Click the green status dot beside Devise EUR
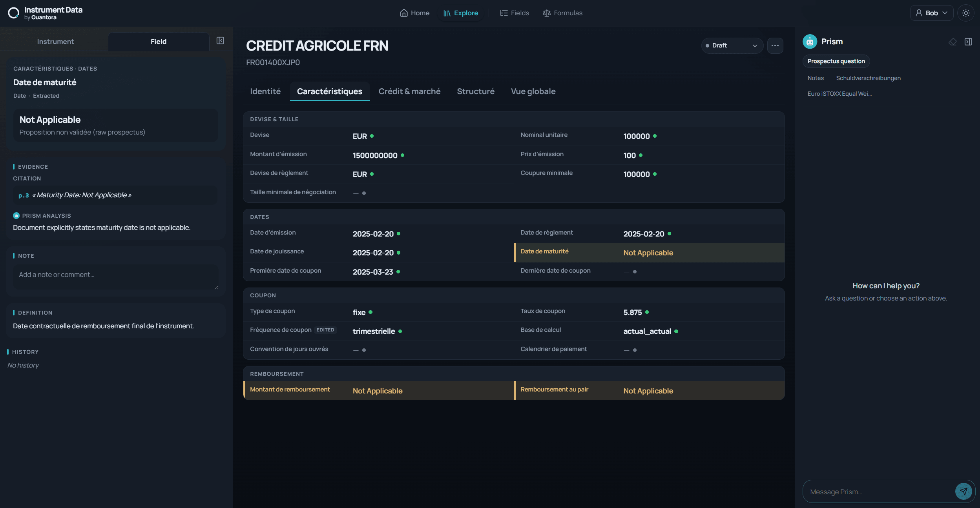 pyautogui.click(x=372, y=136)
